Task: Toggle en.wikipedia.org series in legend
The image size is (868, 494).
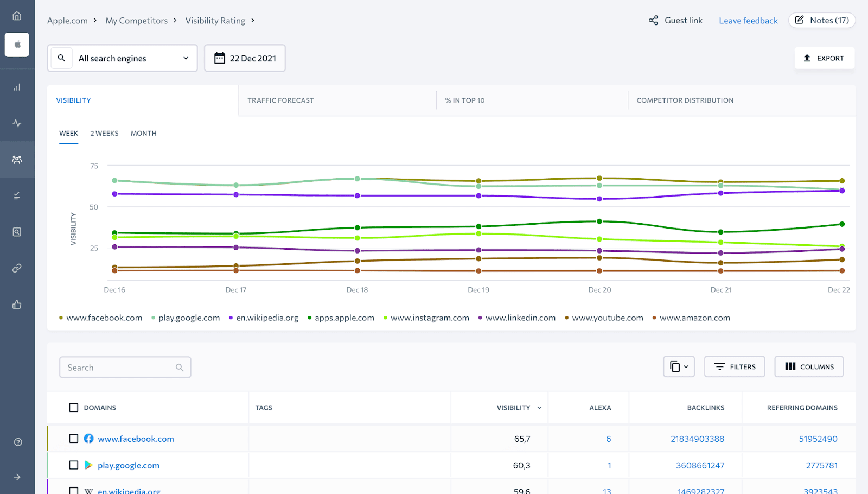Action: (264, 318)
